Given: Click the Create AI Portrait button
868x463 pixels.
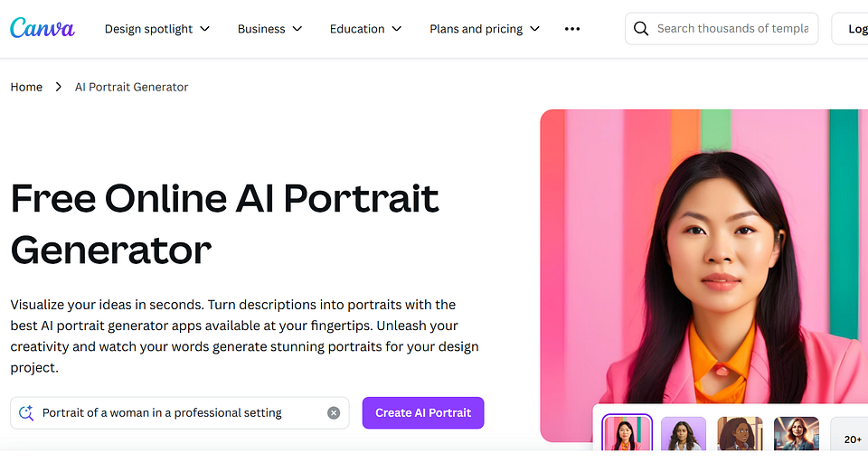Looking at the screenshot, I should click(x=423, y=412).
